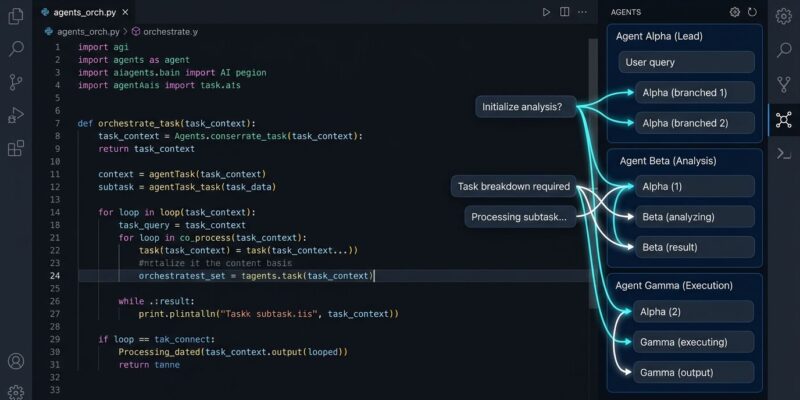Click the Agent Beta (Analysis) group header
This screenshot has height=400, width=800.
click(668, 161)
